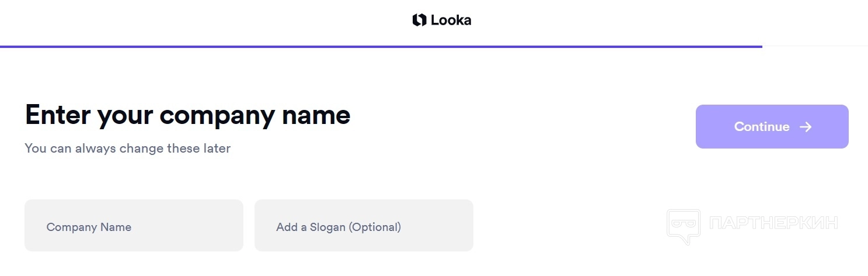The height and width of the screenshot is (276, 868).
Task: Focus the Add a Slogan input field
Action: (x=364, y=226)
